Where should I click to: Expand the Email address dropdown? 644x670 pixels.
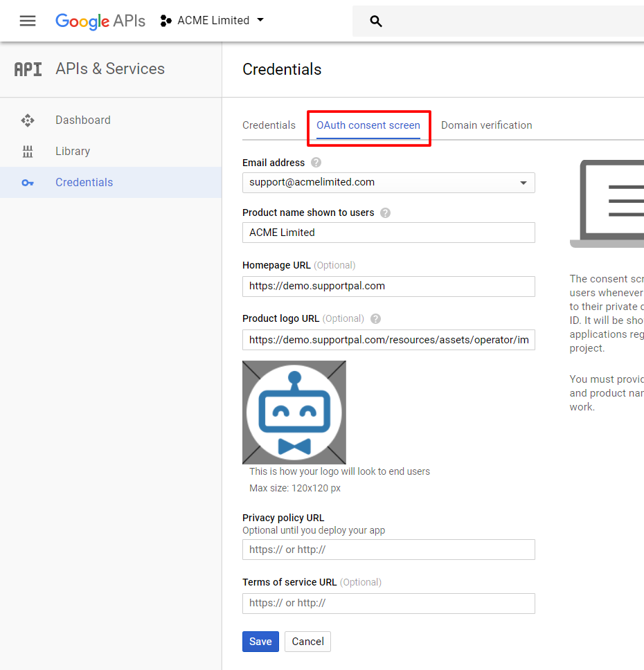tap(388, 183)
